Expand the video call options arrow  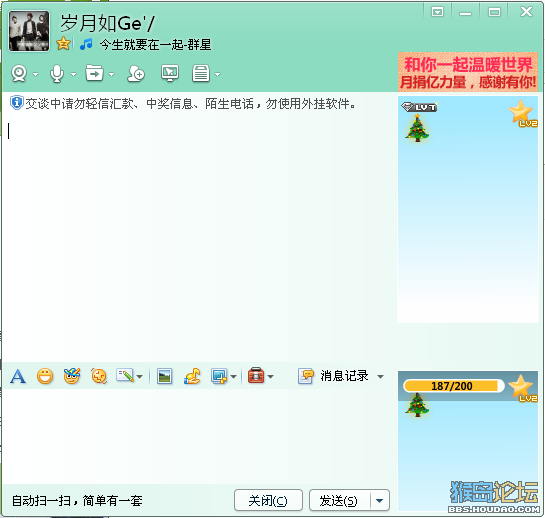tap(35, 74)
